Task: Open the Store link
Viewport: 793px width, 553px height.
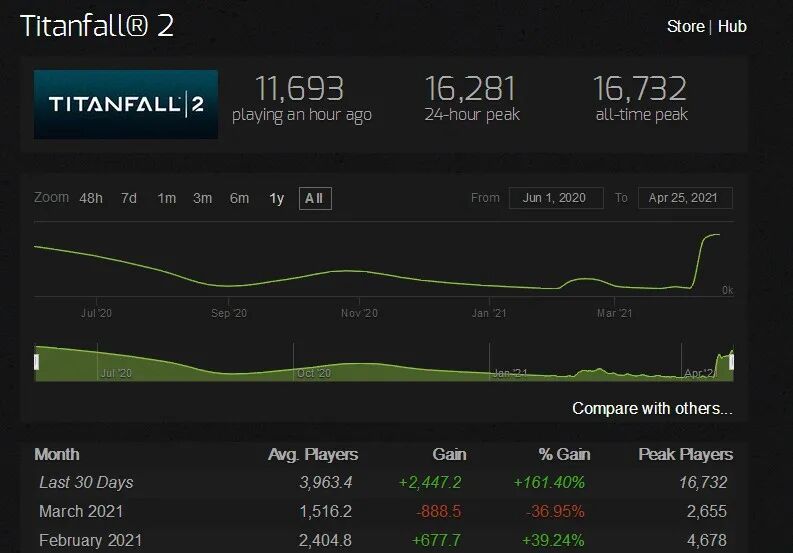Action: 685,26
